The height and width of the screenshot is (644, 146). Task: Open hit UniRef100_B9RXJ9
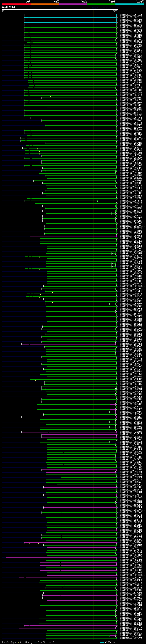(131, 633)
